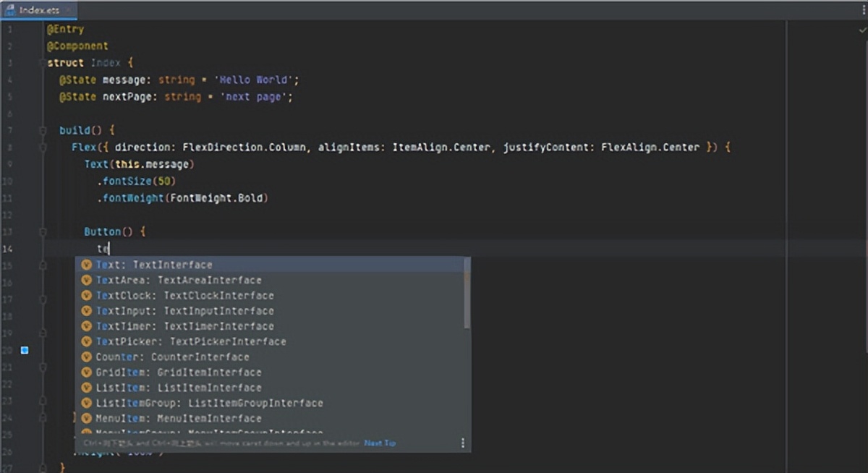This screenshot has width=868, height=473.
Task: Collapse the build() method fold marker
Action: pyautogui.click(x=43, y=130)
